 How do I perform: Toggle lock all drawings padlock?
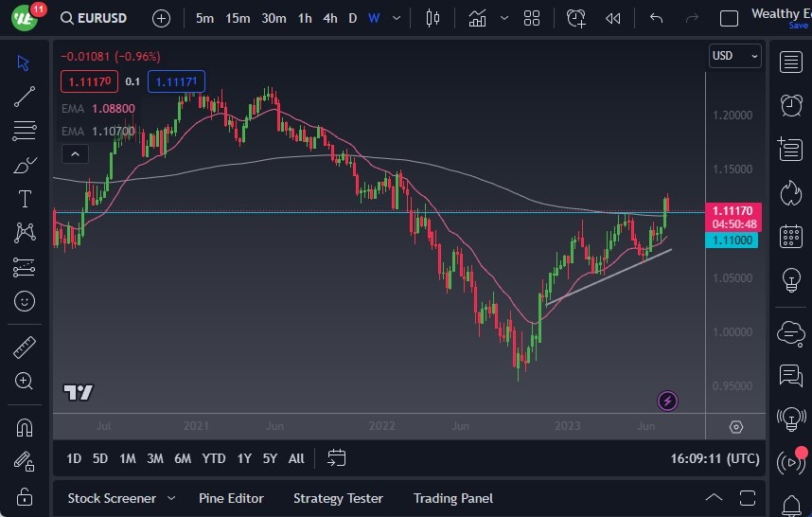pos(25,496)
